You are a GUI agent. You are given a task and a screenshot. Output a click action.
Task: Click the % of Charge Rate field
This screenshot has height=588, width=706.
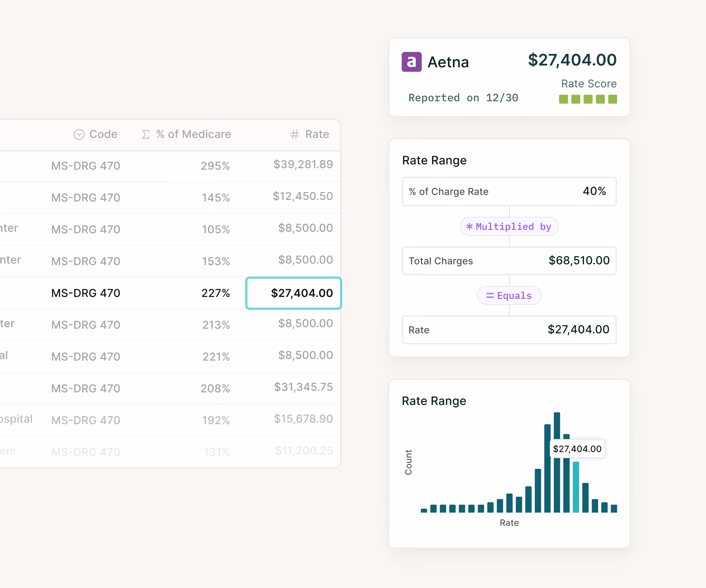coord(509,191)
